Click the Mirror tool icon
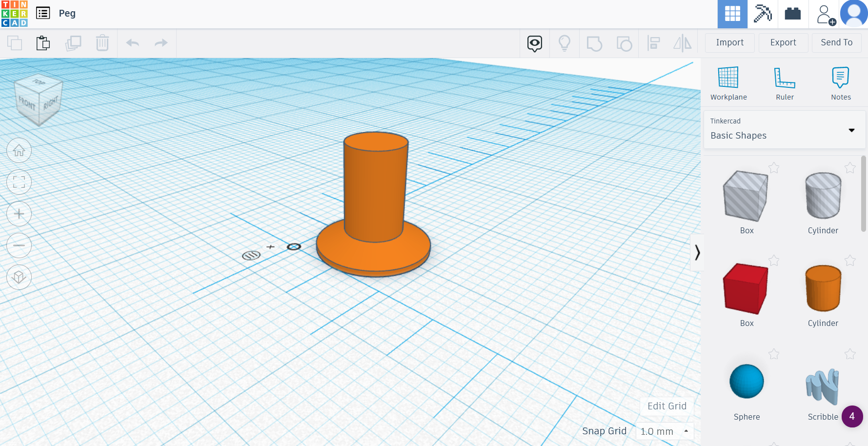The height and width of the screenshot is (446, 868). click(683, 43)
